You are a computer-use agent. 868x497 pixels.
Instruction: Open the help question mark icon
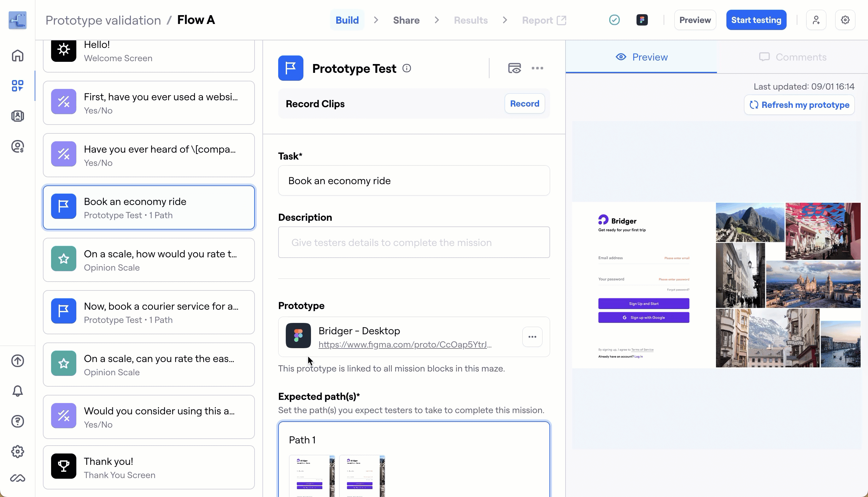[x=17, y=421]
